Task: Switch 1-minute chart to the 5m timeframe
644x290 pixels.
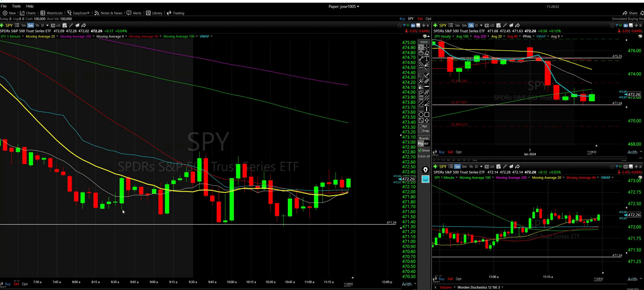Action: point(464,167)
